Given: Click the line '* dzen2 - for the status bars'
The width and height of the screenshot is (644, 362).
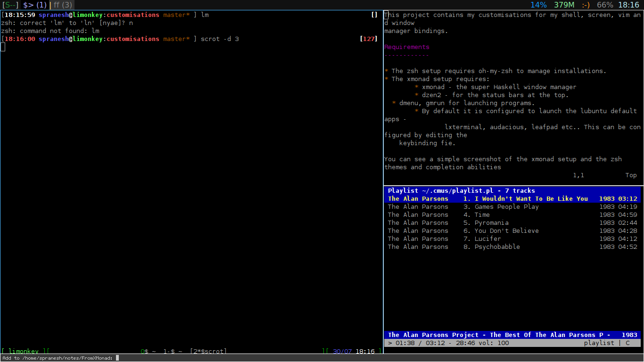Looking at the screenshot, I should point(492,95).
